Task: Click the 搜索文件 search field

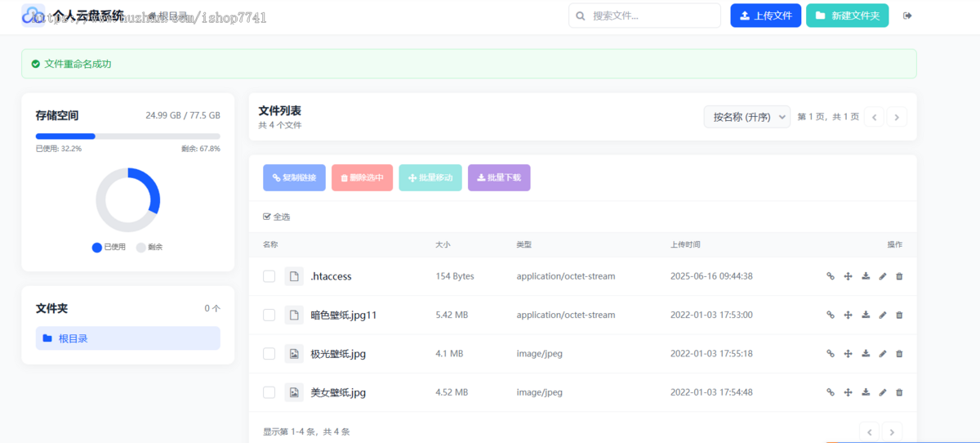Action: (x=645, y=16)
